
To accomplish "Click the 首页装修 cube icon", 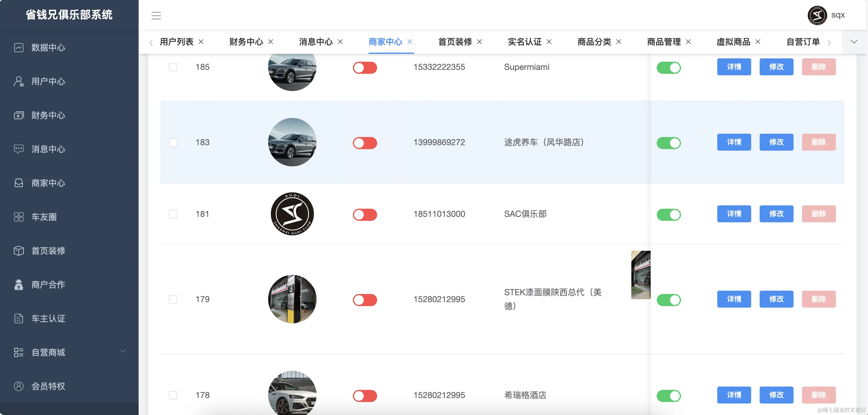I will coord(19,251).
